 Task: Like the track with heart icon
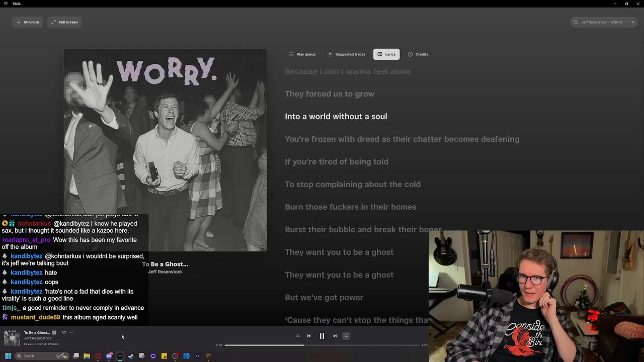click(x=64, y=333)
